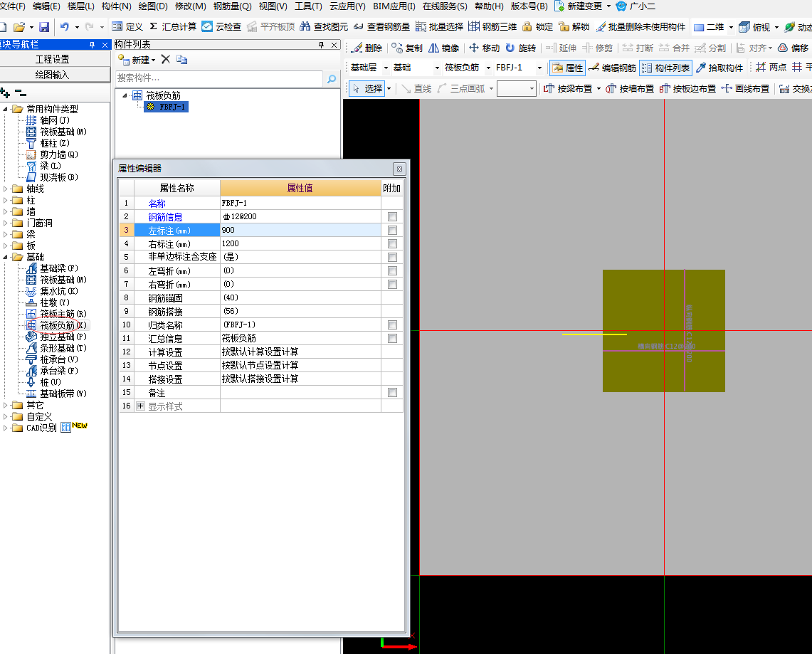Click the 云检查 cloud check icon
The height and width of the screenshot is (654, 812).
tap(207, 27)
